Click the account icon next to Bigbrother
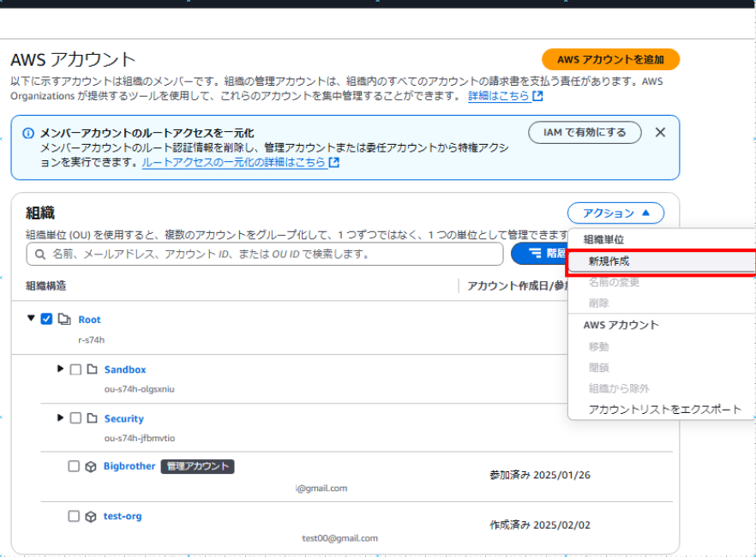The height and width of the screenshot is (557, 756). [x=92, y=466]
